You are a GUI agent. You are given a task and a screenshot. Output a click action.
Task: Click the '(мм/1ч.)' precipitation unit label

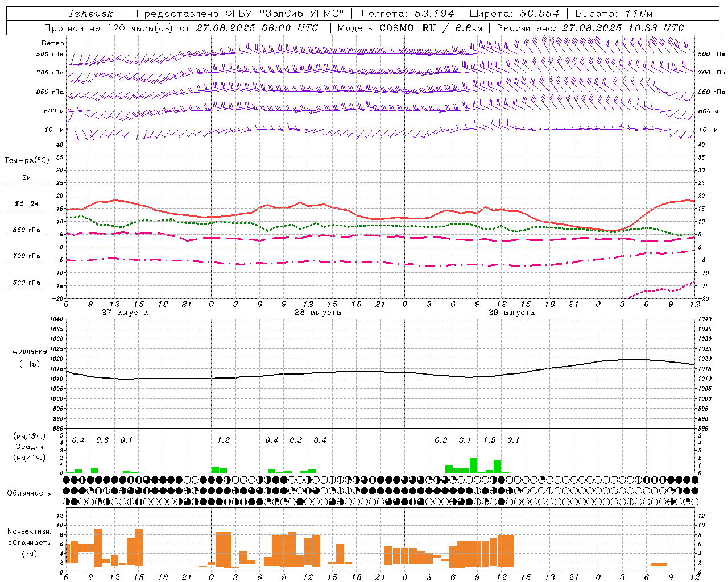30,458
